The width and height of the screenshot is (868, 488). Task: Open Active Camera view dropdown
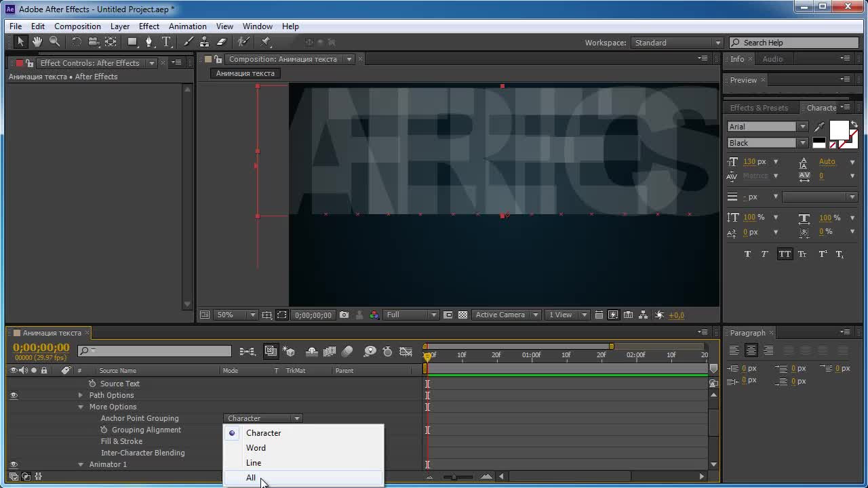(x=507, y=315)
